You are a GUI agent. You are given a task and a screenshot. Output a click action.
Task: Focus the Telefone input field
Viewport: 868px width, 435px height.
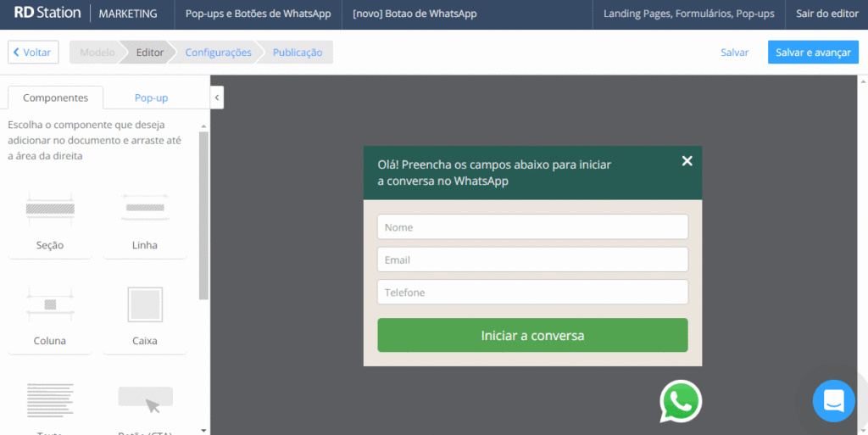(x=532, y=292)
